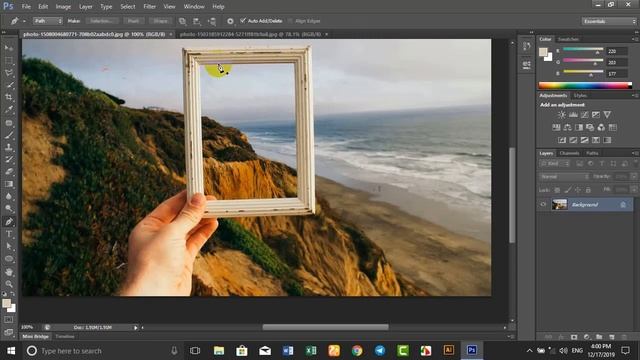Toggle the History panel icon

[x=527, y=46]
